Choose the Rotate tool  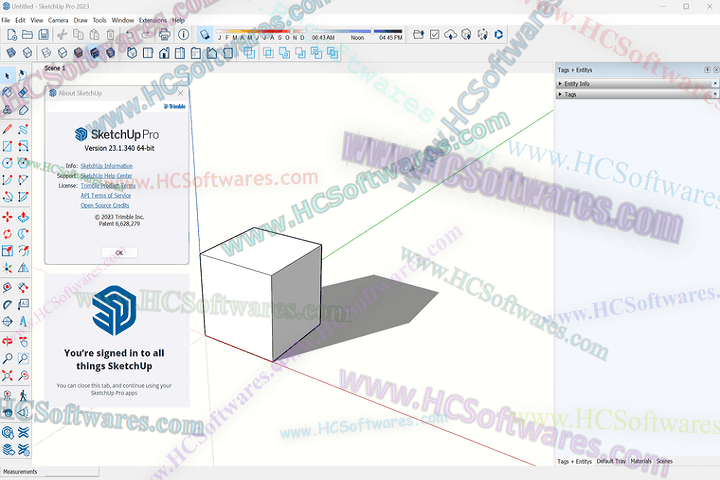point(7,234)
